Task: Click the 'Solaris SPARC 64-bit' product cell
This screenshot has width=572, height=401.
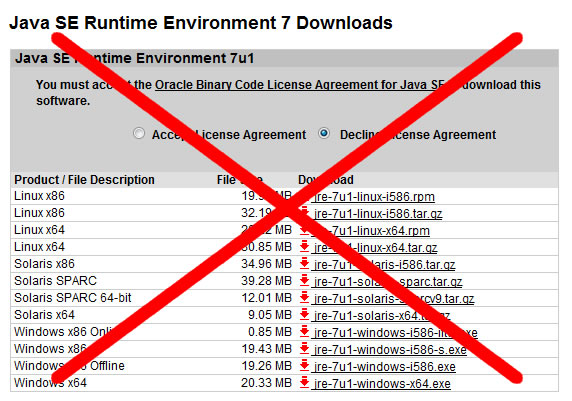Action: (73, 298)
